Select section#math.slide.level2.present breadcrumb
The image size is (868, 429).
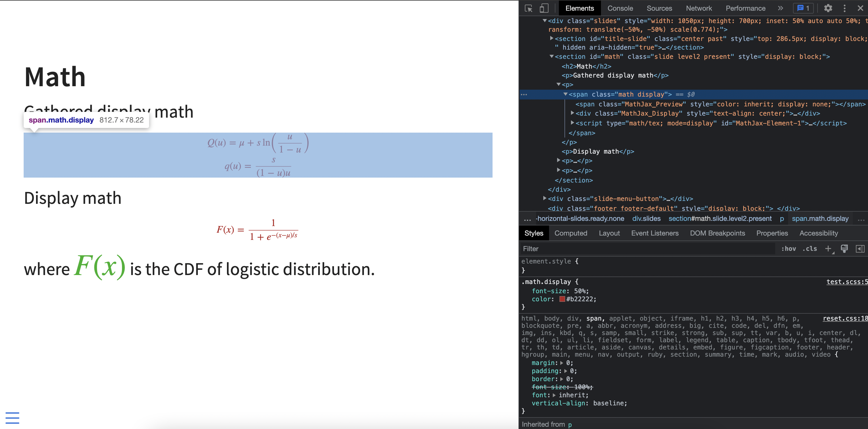click(x=720, y=218)
